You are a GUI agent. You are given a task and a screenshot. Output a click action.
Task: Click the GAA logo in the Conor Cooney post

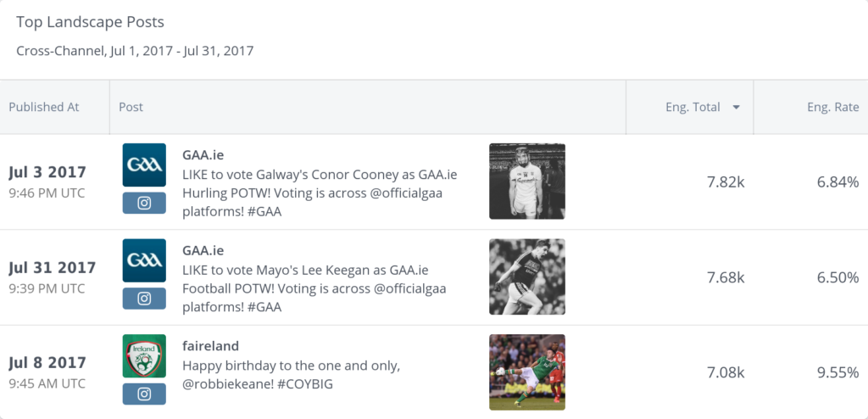tap(144, 165)
